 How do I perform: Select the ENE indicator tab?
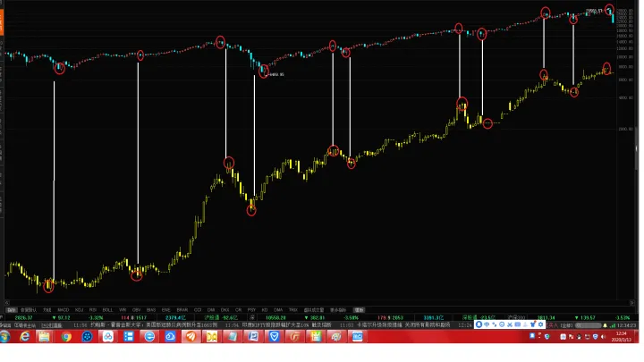166,310
